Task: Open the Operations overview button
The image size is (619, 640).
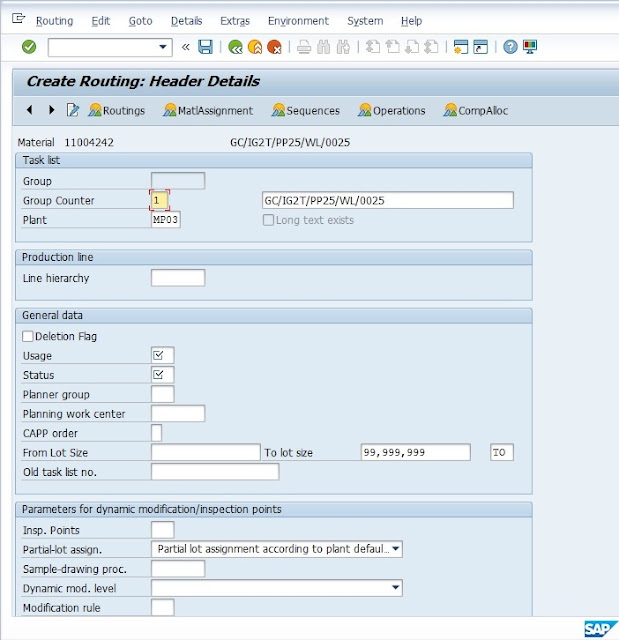Action: coord(392,111)
